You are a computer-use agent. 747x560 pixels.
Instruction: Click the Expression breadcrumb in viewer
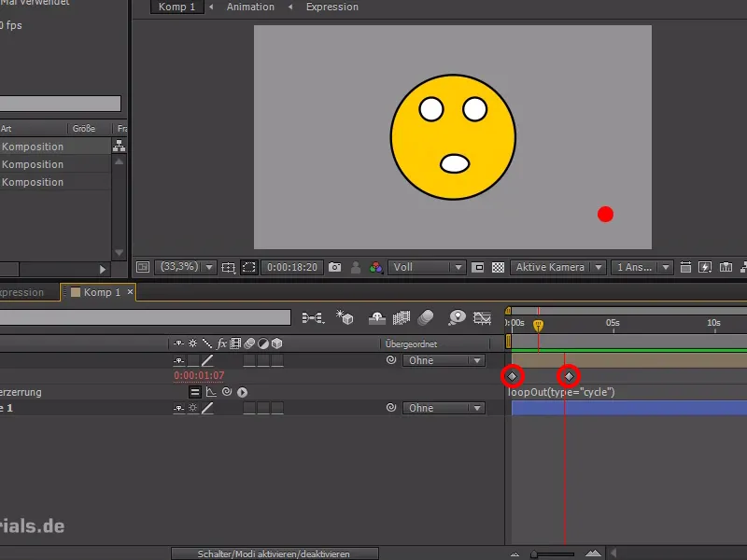coord(332,7)
